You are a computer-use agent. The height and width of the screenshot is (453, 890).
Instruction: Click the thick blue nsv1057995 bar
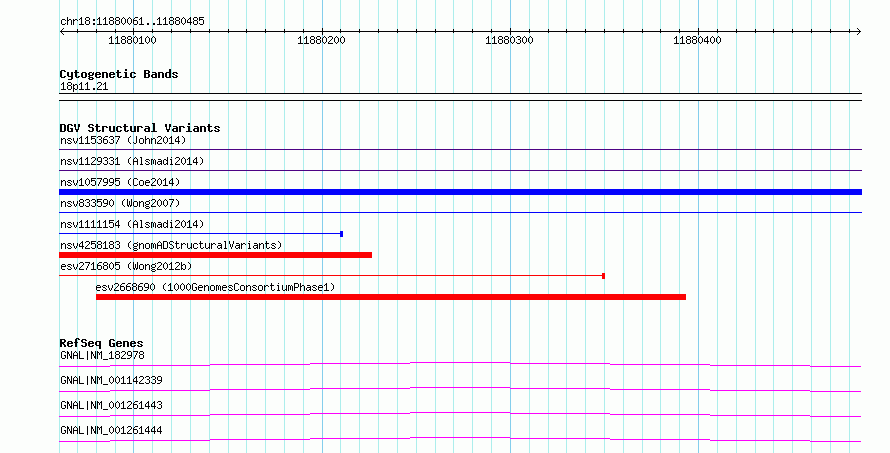[460, 192]
